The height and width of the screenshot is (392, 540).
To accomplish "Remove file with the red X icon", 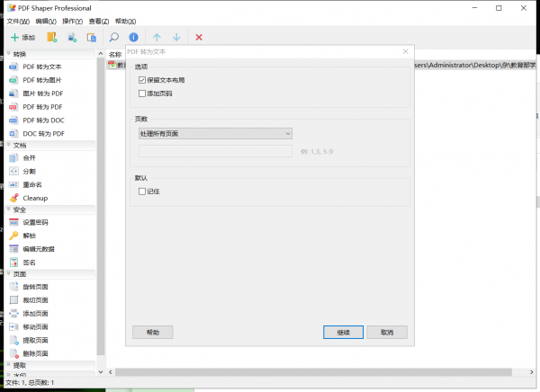I will 199,38.
